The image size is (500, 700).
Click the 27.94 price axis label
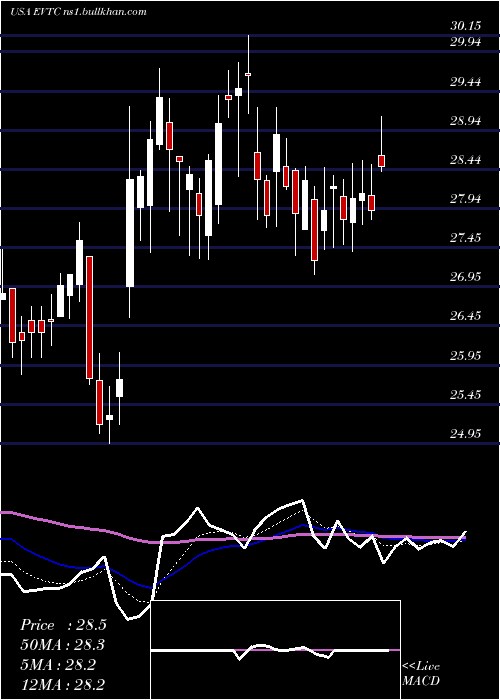[465, 199]
